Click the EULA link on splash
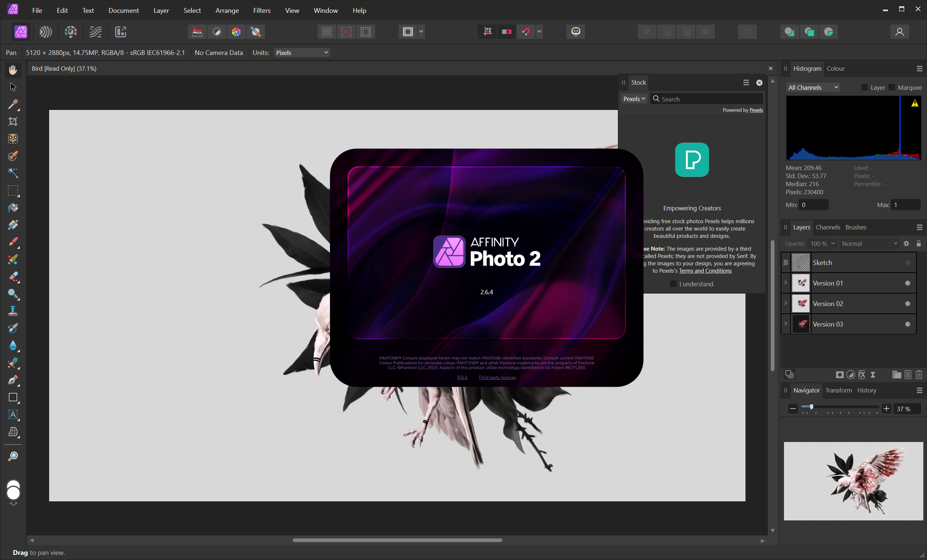 click(x=462, y=377)
